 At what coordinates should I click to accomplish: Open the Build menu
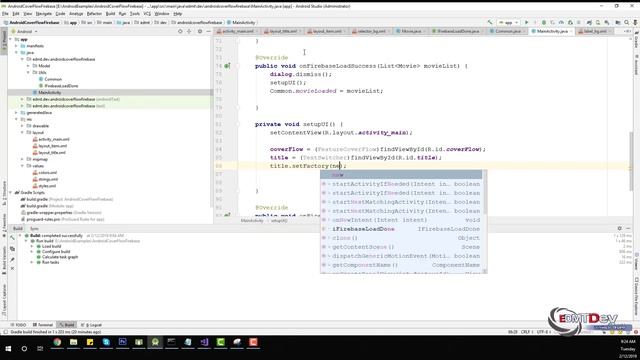coord(110,14)
